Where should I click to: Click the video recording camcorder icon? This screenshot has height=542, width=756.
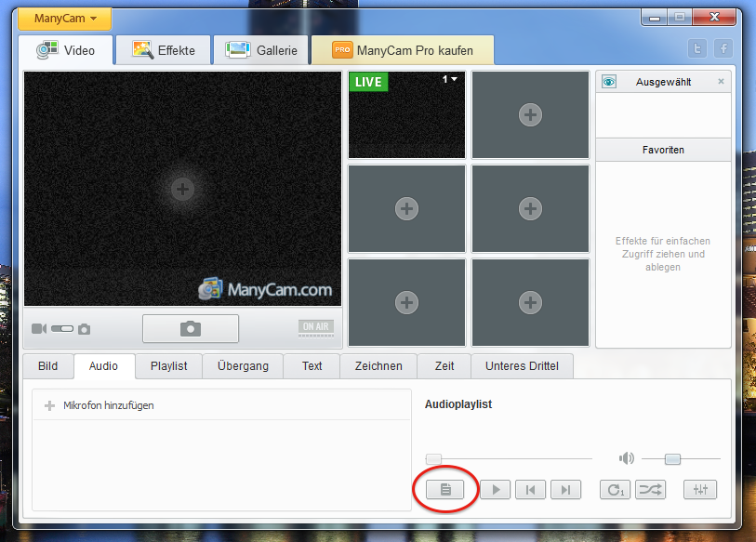[x=39, y=329]
